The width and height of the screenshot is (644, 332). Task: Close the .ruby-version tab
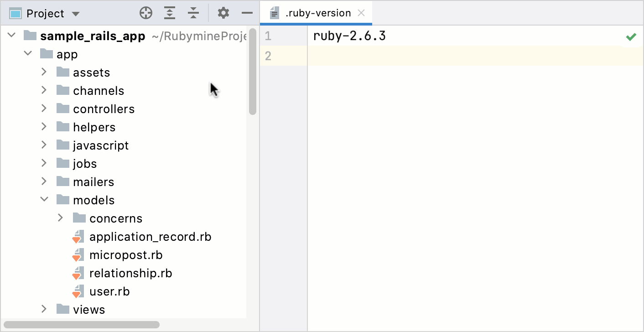(x=361, y=13)
